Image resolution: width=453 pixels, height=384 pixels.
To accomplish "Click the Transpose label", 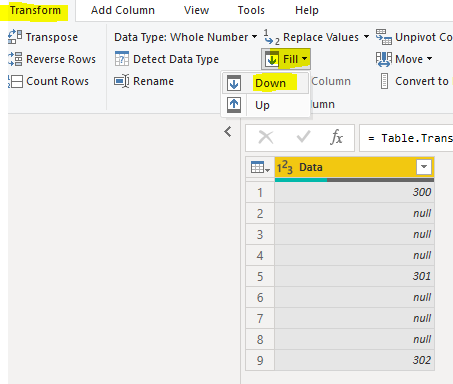I will [x=52, y=37].
